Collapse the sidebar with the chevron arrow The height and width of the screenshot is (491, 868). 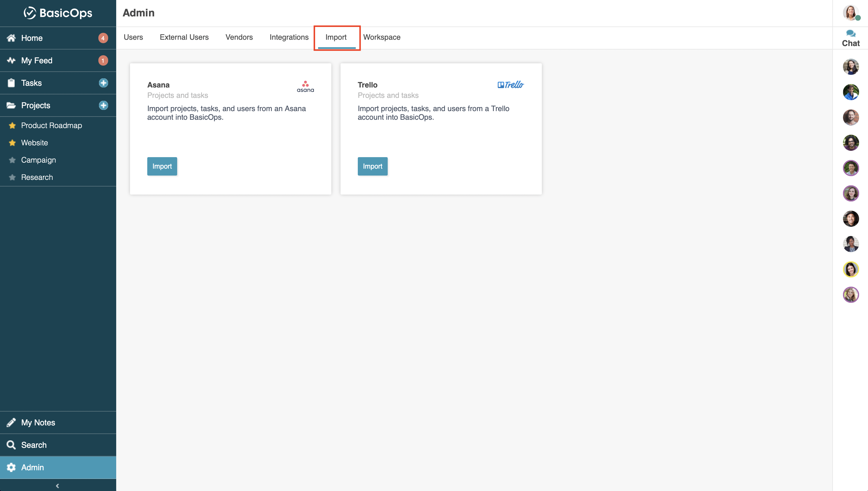(58, 486)
